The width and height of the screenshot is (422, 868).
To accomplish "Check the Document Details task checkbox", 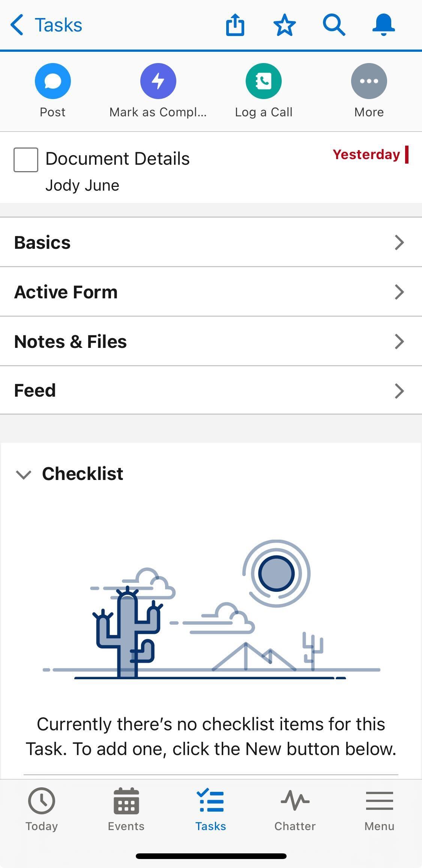I will point(26,160).
